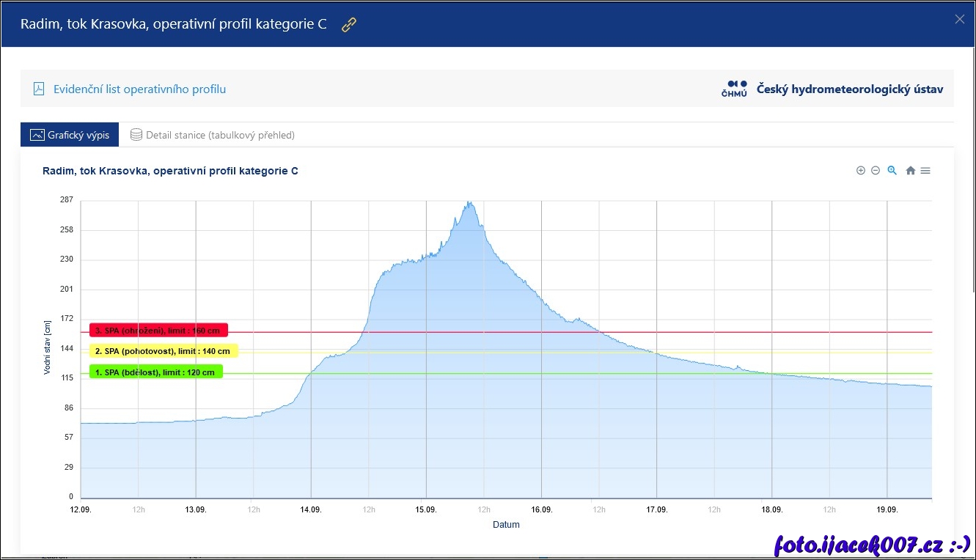Viewport: 976px width, 560px height.
Task: Click the peak of the water level graph
Action: pyautogui.click(x=469, y=203)
